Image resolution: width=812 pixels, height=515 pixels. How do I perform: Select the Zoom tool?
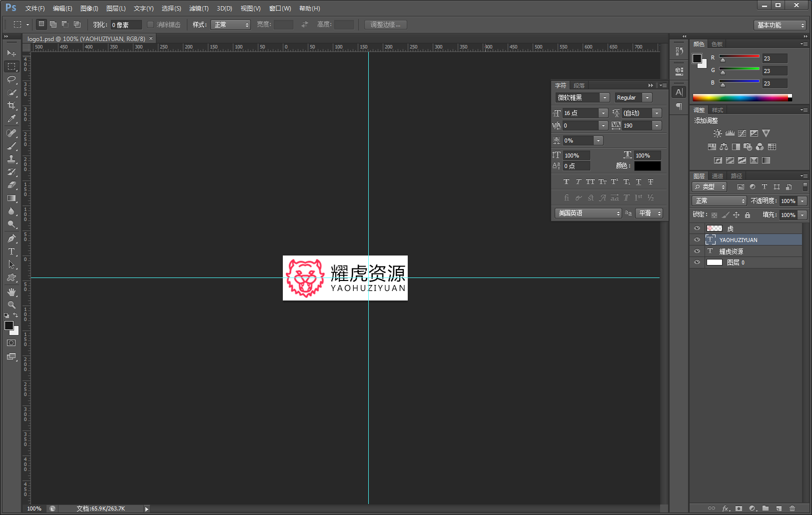pyautogui.click(x=11, y=305)
